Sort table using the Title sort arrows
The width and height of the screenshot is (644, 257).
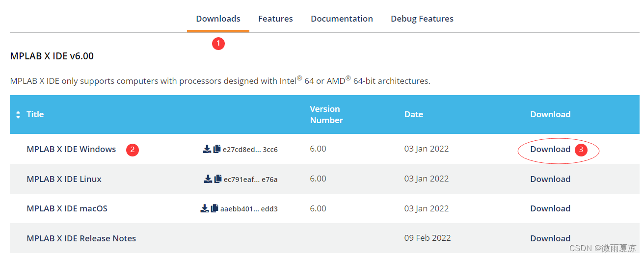18,114
